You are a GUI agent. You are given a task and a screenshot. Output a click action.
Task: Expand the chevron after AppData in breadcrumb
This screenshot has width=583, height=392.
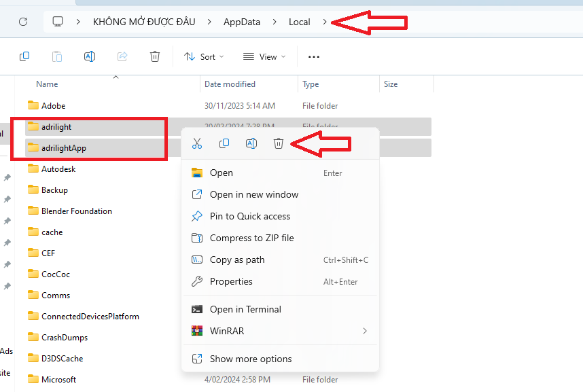click(x=275, y=22)
